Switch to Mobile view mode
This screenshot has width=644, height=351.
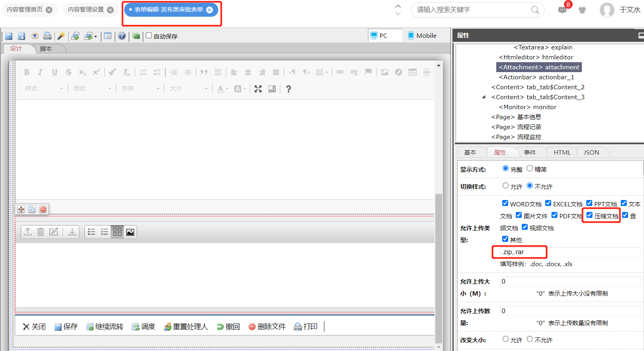click(422, 35)
